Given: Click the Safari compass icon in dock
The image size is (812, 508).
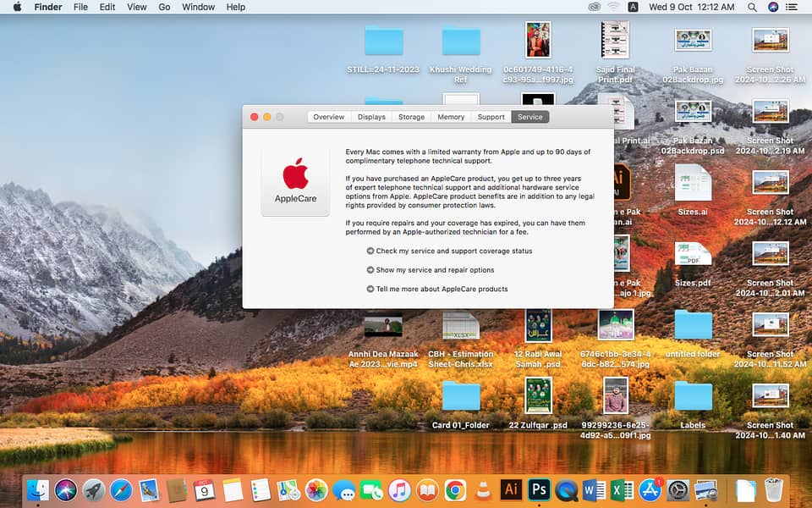Looking at the screenshot, I should [x=121, y=489].
